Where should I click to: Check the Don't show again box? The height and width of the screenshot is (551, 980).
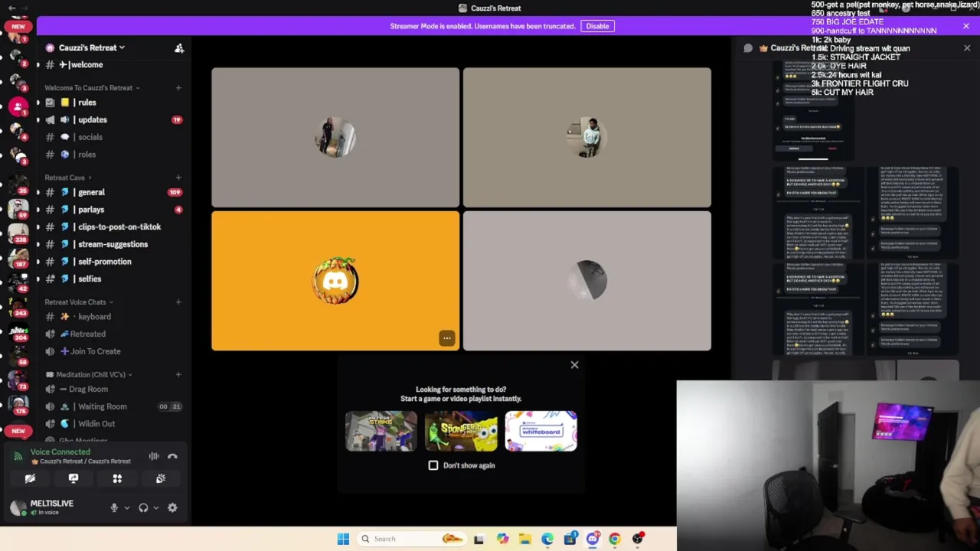coord(433,465)
